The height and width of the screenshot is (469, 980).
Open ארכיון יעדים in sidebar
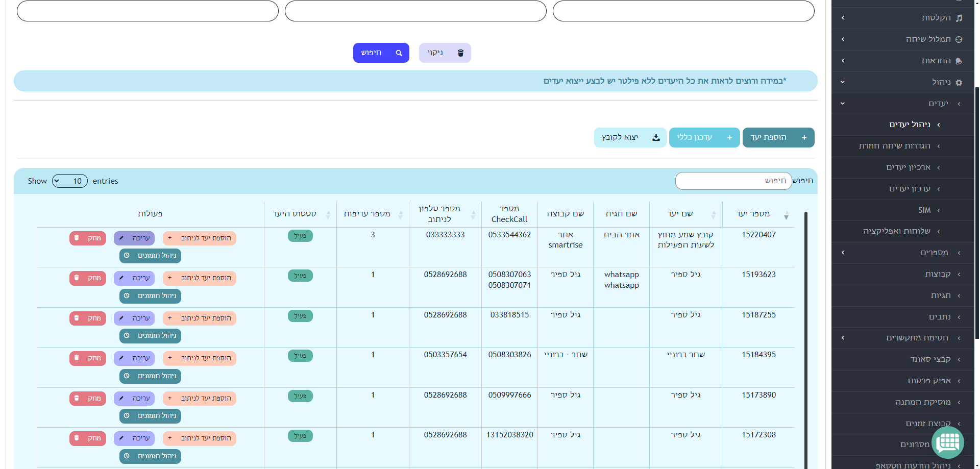click(902, 167)
